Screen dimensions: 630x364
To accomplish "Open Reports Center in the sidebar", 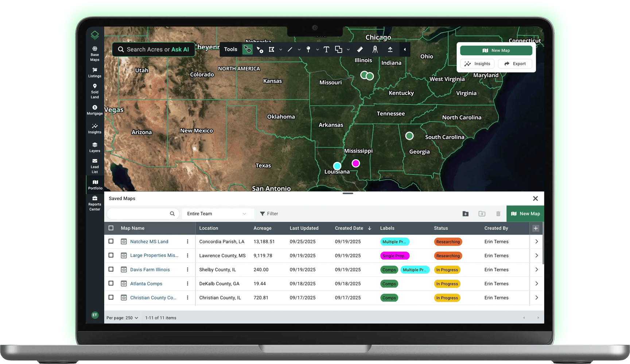I will (x=95, y=204).
